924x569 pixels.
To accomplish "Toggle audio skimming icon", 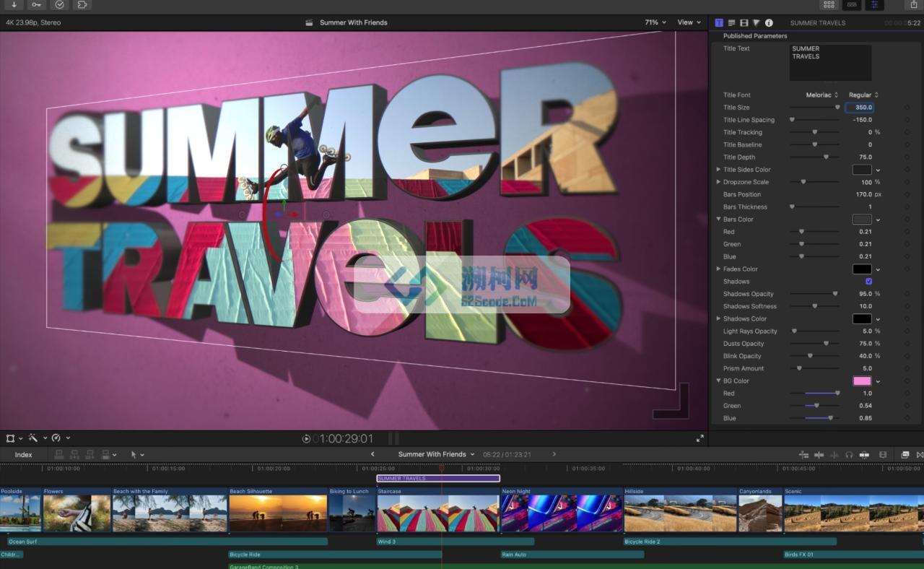I will tap(834, 454).
